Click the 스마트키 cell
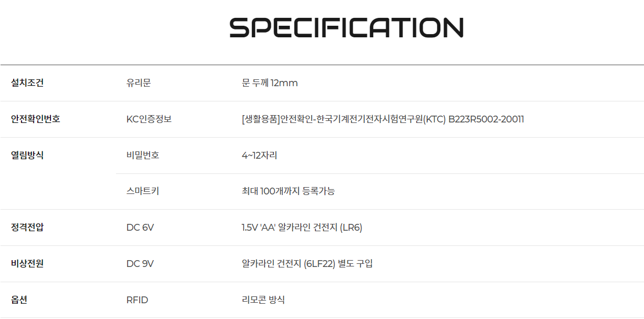The image size is (644, 319). 143,191
